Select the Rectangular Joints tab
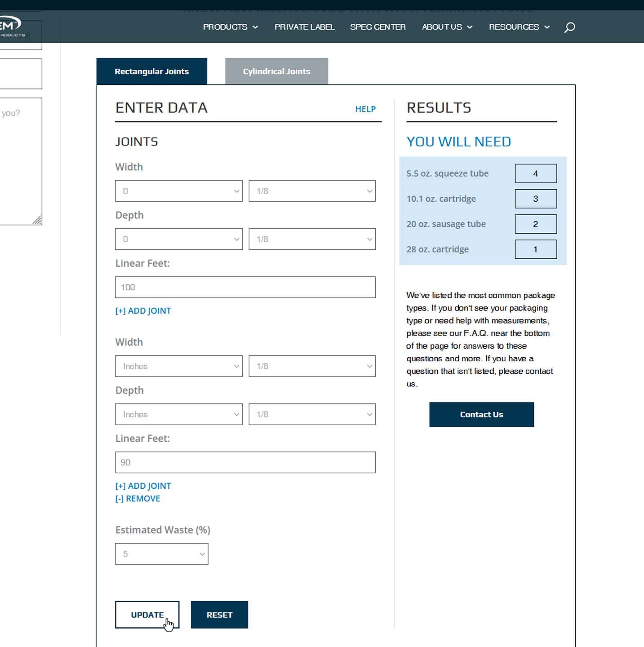This screenshot has height=647, width=644. pos(151,71)
